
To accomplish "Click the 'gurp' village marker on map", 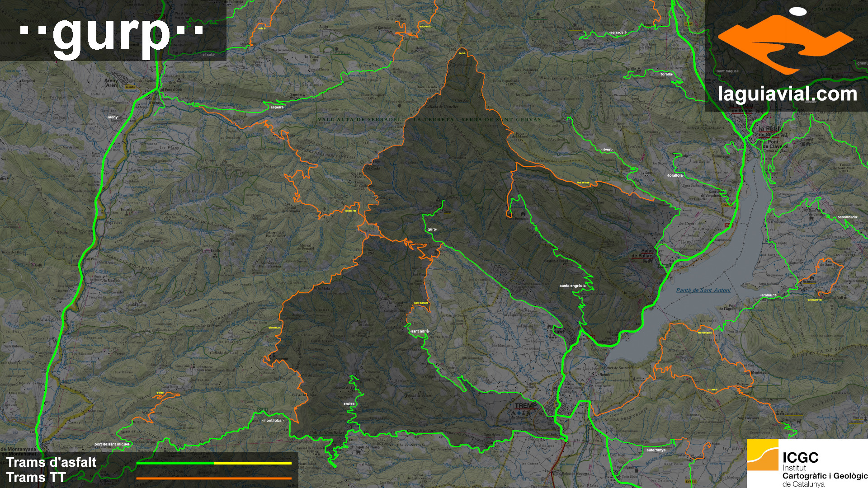I will pos(432,230).
